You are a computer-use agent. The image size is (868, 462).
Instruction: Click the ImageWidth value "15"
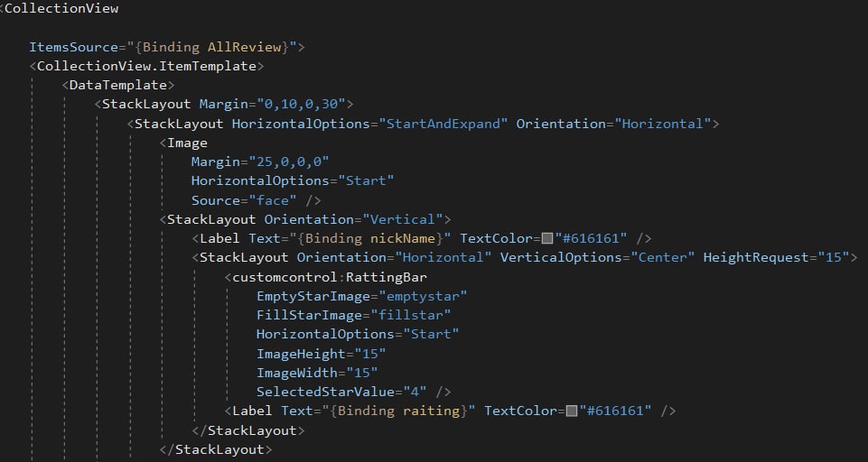[x=362, y=373]
